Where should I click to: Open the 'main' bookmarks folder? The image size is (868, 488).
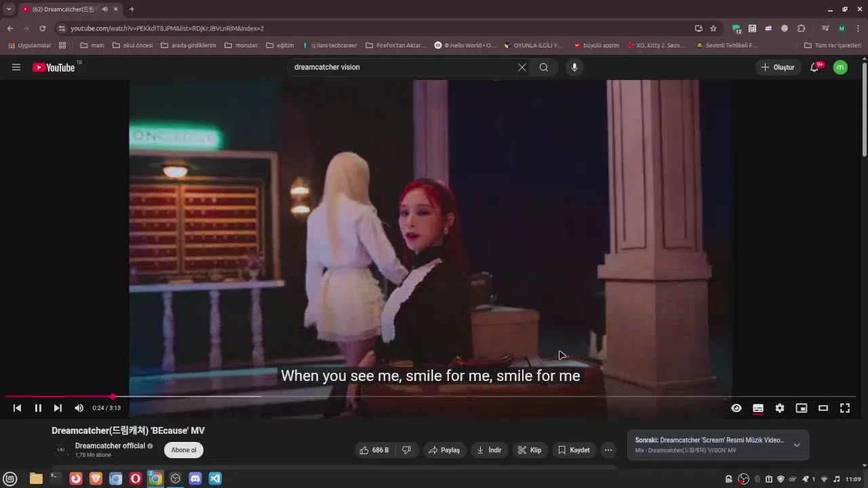[x=92, y=45]
